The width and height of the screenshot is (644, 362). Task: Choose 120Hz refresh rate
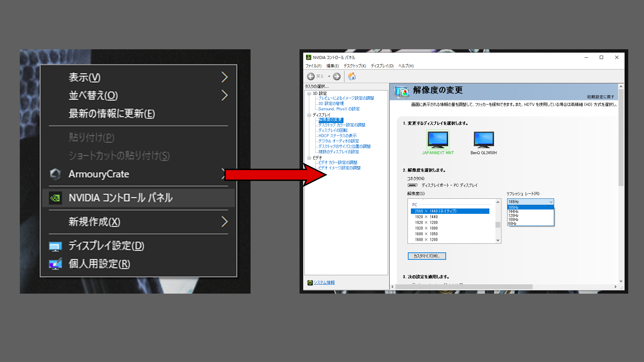coord(530,216)
